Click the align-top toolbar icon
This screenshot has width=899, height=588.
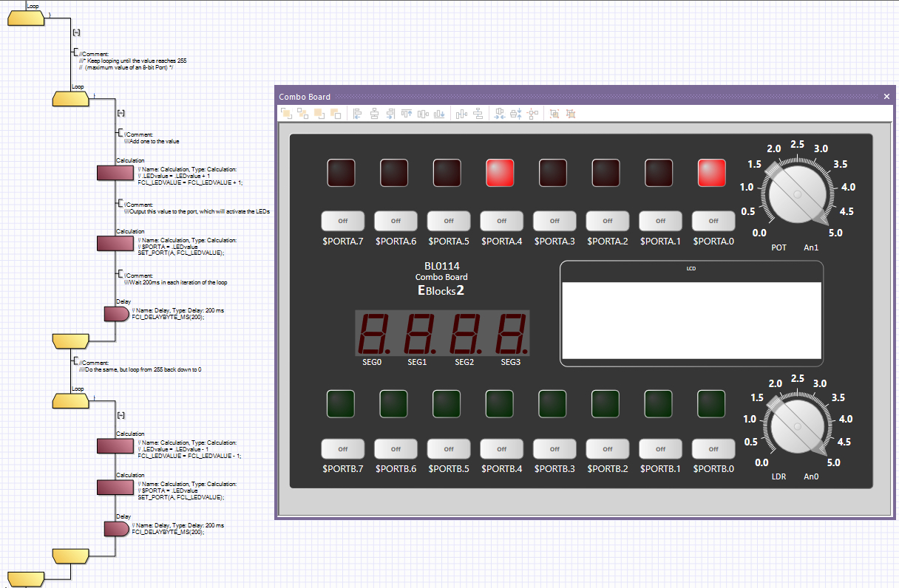coord(406,113)
